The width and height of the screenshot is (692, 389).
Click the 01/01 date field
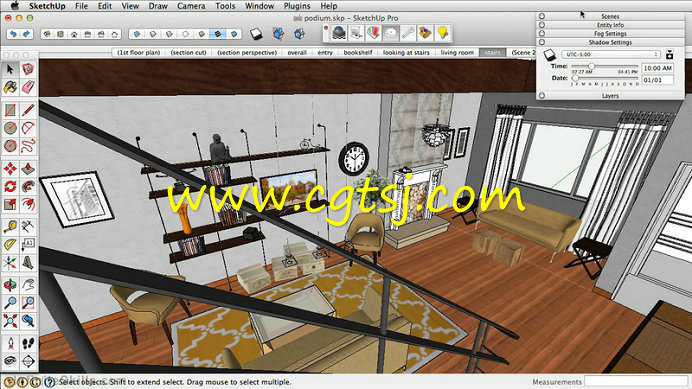pyautogui.click(x=658, y=80)
